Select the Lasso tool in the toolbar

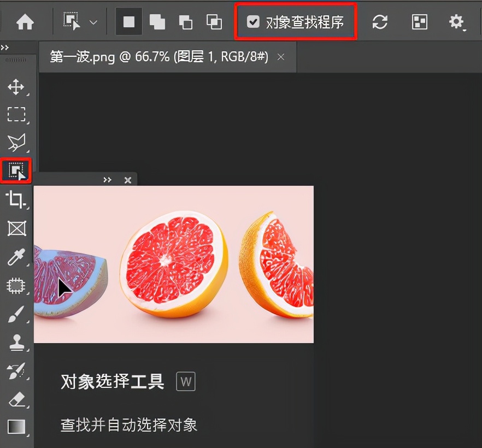[x=16, y=143]
